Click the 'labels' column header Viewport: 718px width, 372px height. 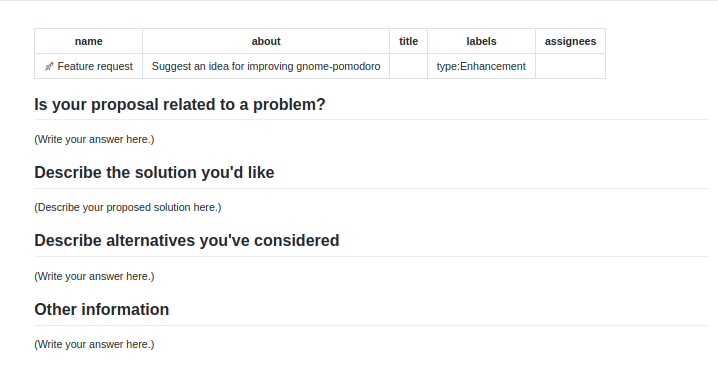[481, 41]
